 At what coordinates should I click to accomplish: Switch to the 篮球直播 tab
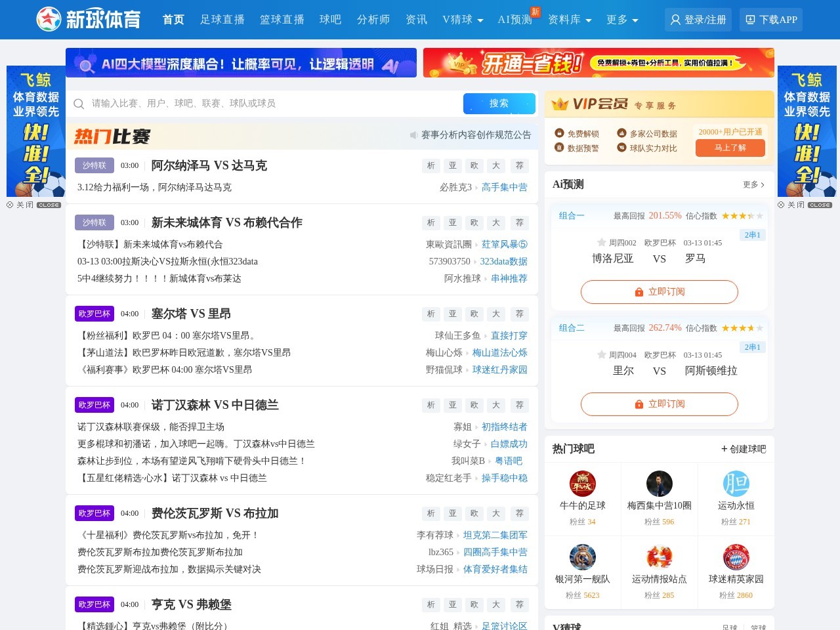[281, 20]
